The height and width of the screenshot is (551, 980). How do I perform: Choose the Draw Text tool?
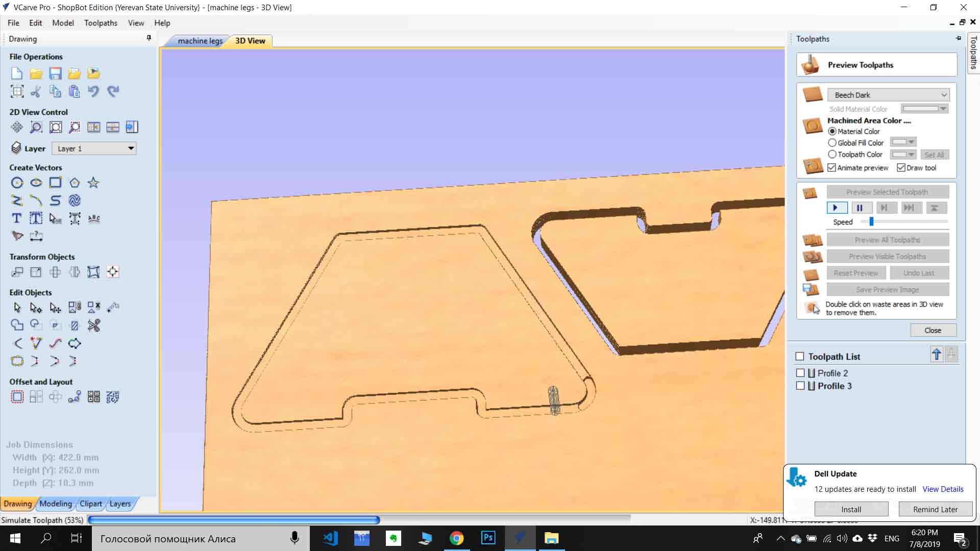[x=17, y=218]
